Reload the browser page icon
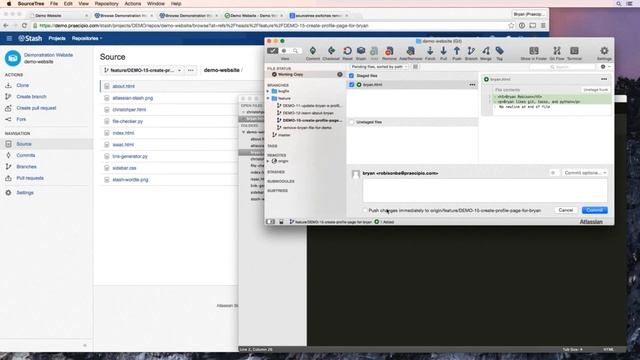640x360 pixels. coord(24,25)
